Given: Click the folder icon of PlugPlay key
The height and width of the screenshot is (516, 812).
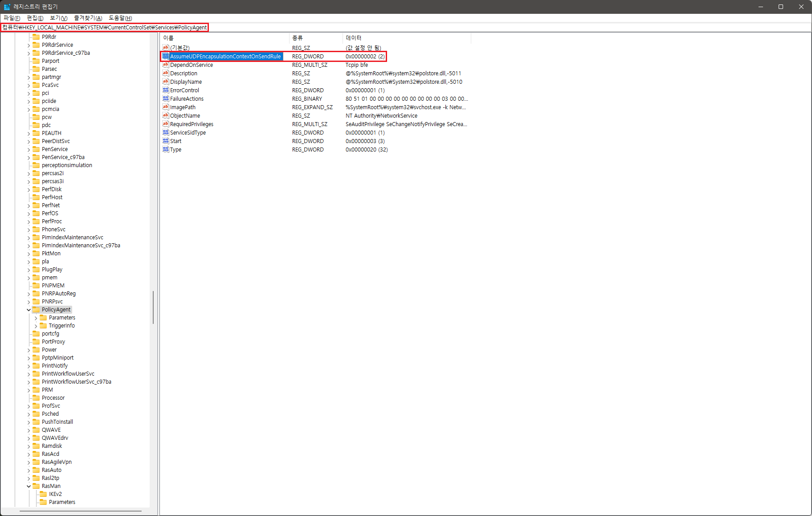Looking at the screenshot, I should 36,269.
